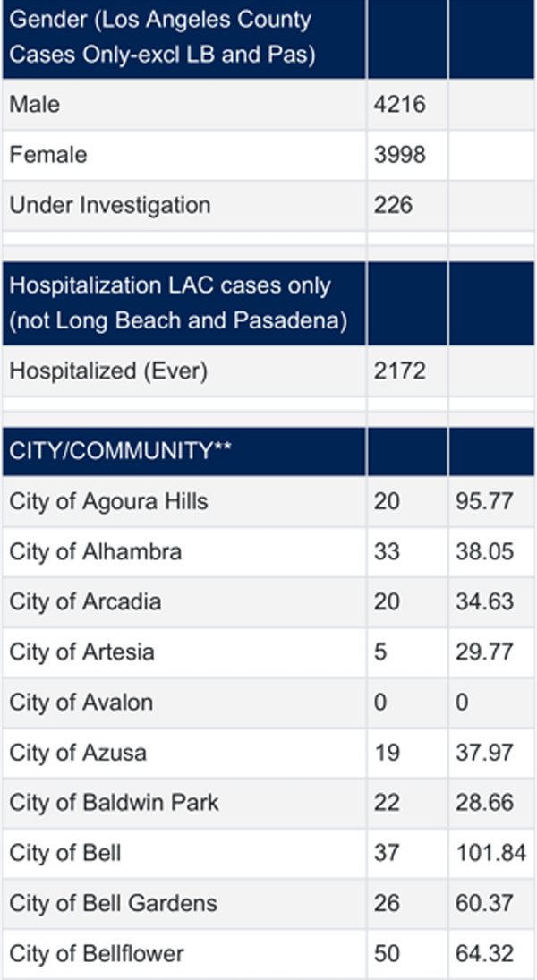Select the City of Agoura Hills row
Screen dimensions: 537x980
click(x=268, y=501)
